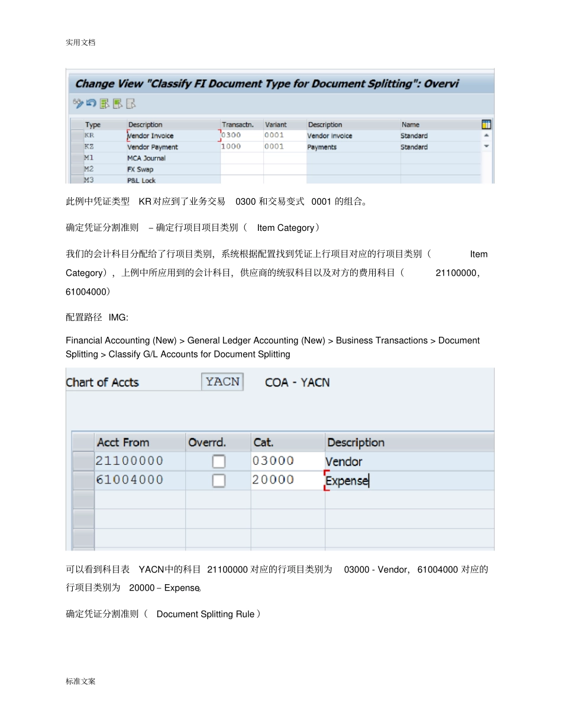
Task: Click the Description field containing Expense
Action: coord(409,481)
